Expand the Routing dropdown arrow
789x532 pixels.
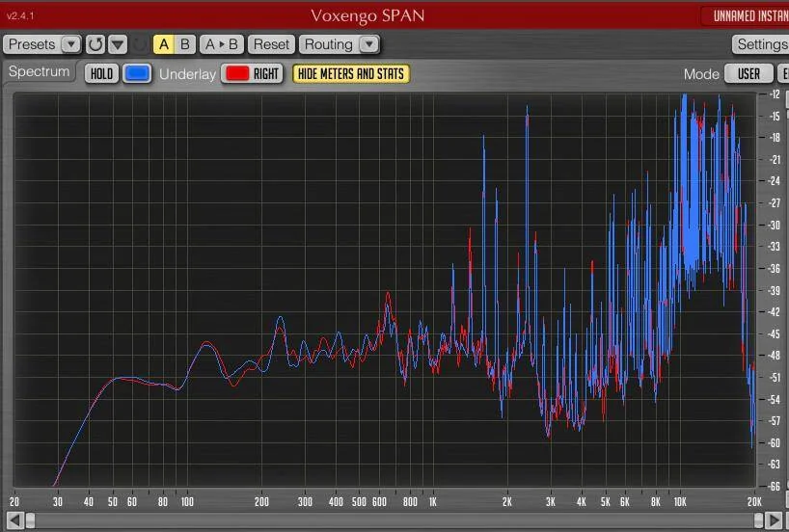[368, 44]
